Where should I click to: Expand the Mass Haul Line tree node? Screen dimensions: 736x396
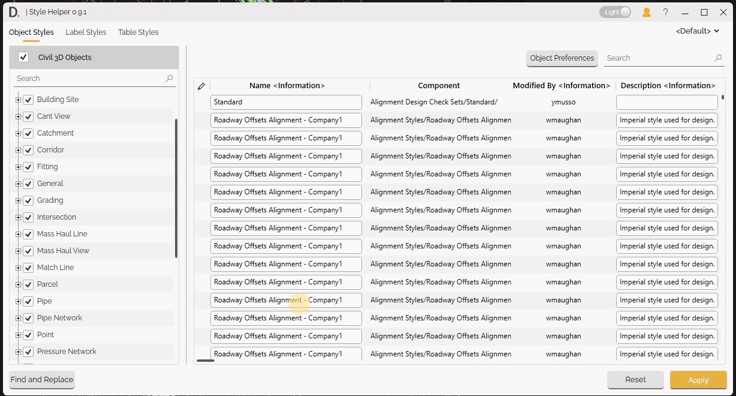pyautogui.click(x=18, y=234)
